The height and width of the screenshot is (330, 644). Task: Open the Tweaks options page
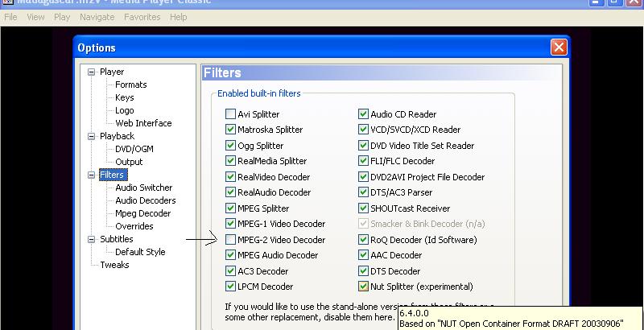(114, 265)
